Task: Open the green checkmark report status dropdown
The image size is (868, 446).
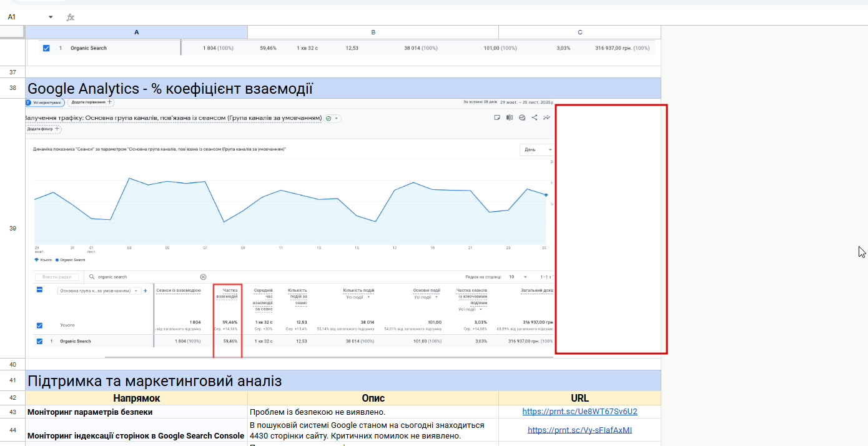Action: pos(333,118)
